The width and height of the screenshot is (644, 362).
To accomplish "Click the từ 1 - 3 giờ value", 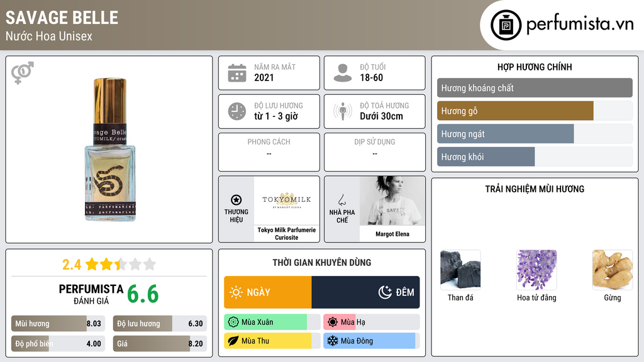I will tap(276, 116).
